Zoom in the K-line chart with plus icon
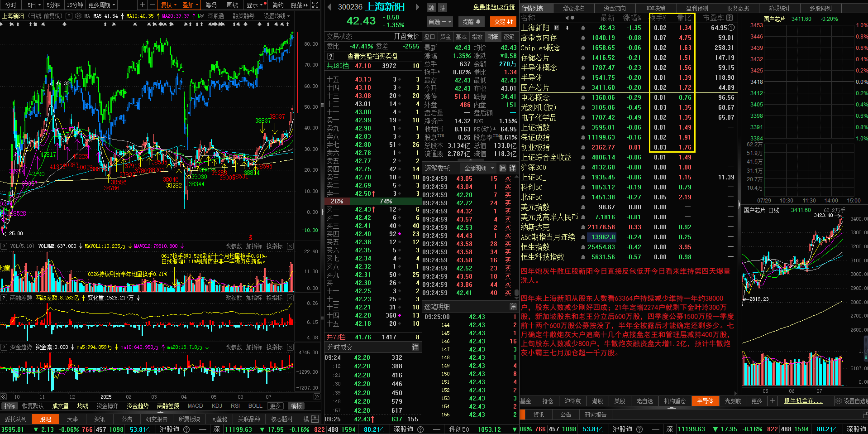The width and height of the screenshot is (868, 434). tap(142, 5)
